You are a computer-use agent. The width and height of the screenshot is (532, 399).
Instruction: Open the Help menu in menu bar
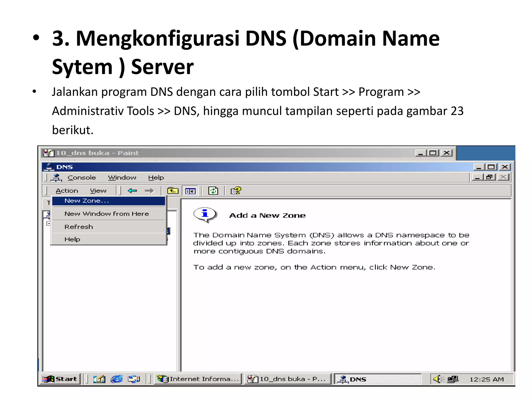coord(156,178)
